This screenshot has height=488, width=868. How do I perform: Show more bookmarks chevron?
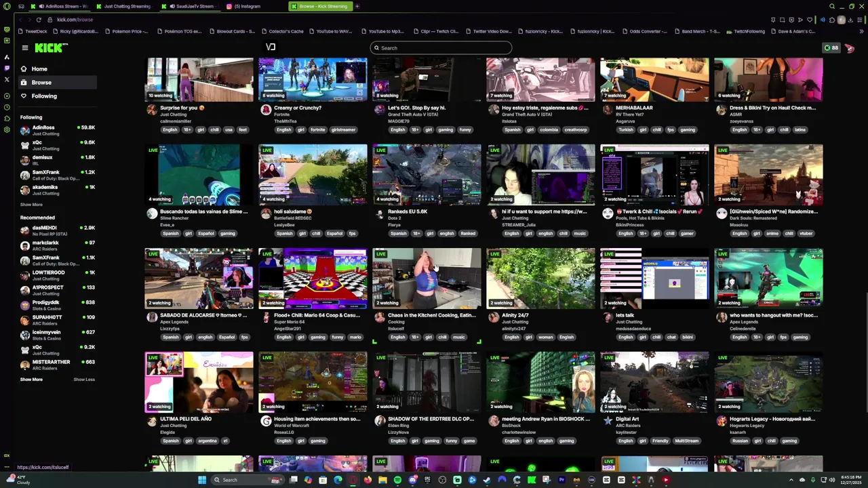(x=861, y=31)
